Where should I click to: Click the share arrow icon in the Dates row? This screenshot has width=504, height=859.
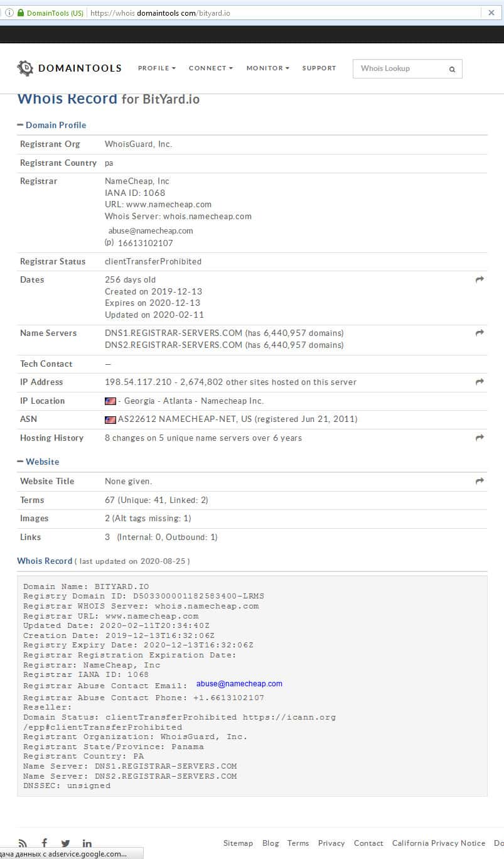480,279
